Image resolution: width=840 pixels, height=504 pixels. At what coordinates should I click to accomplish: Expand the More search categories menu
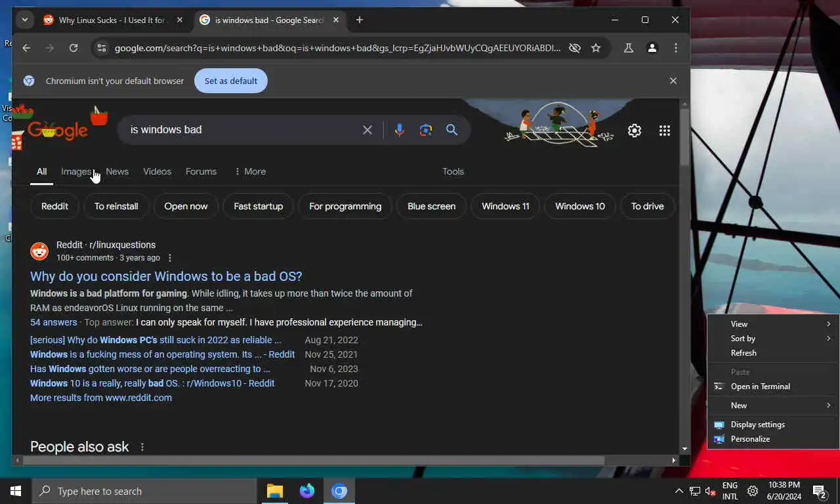250,171
